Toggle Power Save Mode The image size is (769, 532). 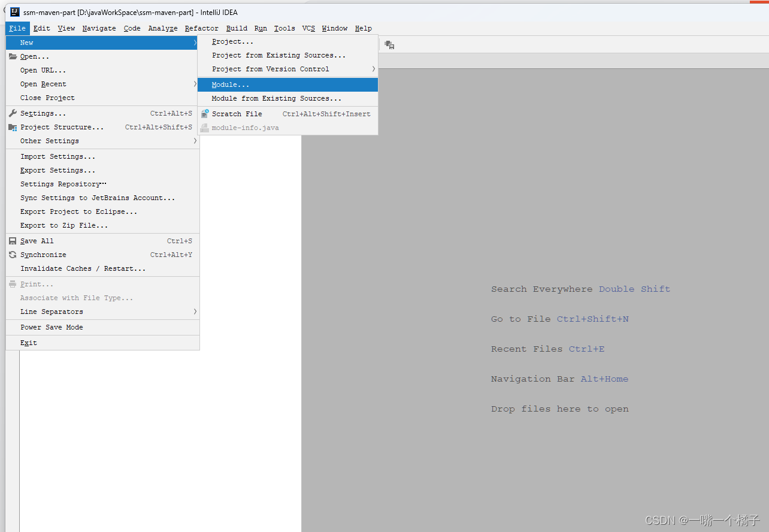pyautogui.click(x=102, y=327)
